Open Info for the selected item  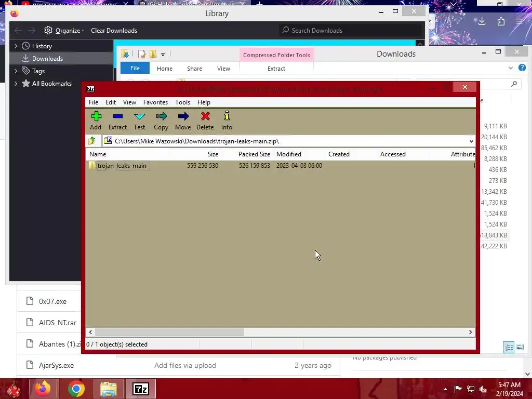(x=227, y=121)
